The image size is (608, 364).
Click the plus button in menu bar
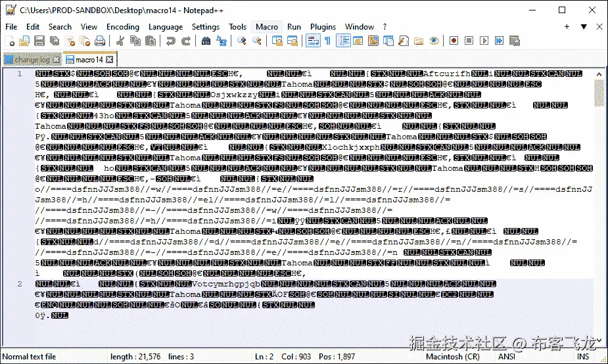coord(567,26)
